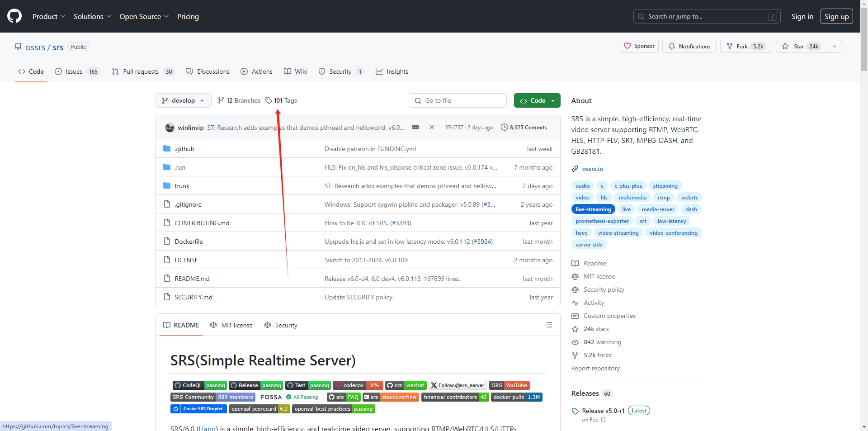Click the webrtc topic tag
This screenshot has height=431, width=868.
[689, 198]
